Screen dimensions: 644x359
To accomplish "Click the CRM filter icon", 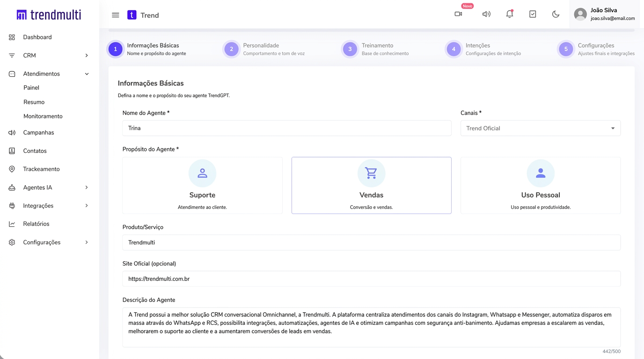I will click(12, 55).
